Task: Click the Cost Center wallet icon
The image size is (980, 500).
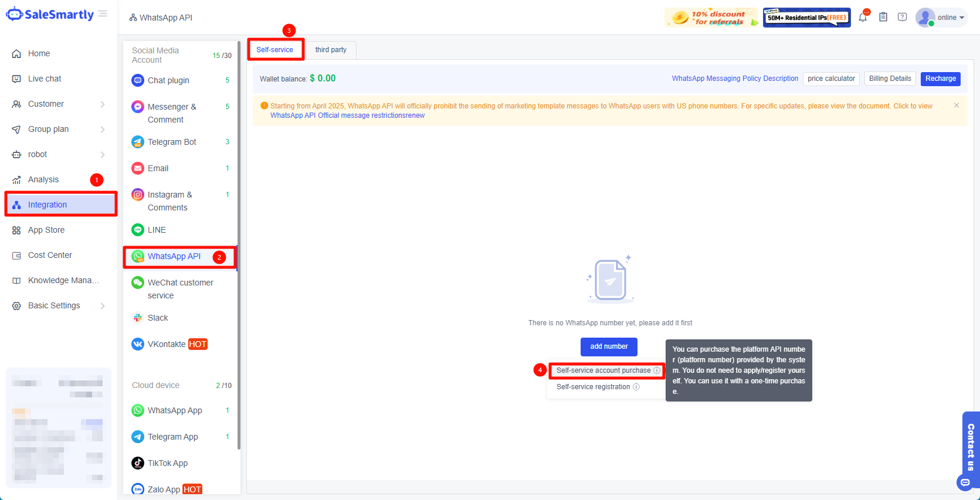Action: pyautogui.click(x=16, y=255)
